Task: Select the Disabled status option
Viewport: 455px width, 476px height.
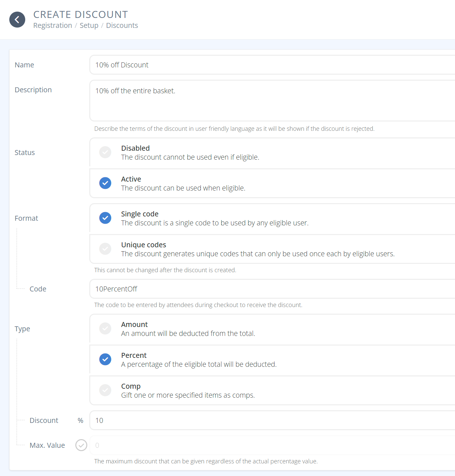Action: pyautogui.click(x=105, y=152)
